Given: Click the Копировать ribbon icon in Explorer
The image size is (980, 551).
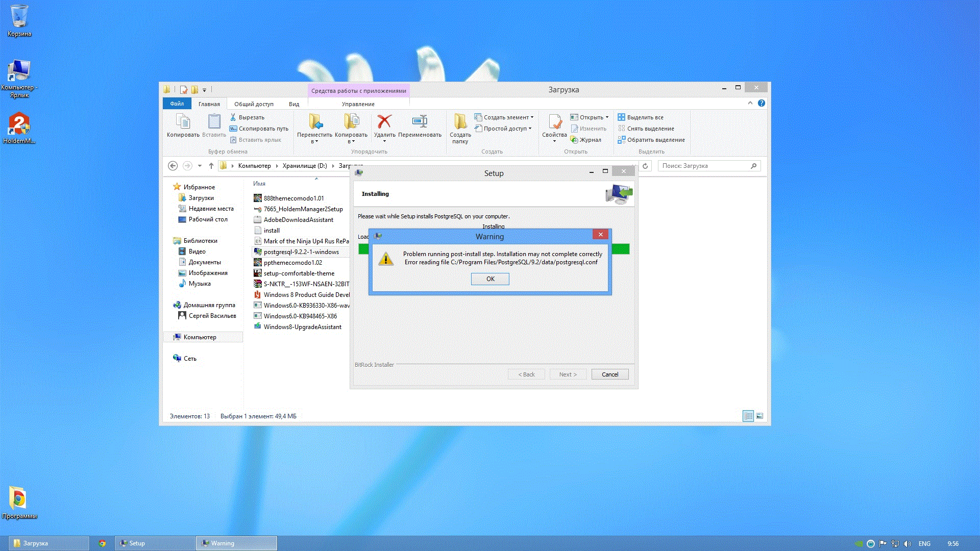Looking at the screenshot, I should click(x=183, y=126).
